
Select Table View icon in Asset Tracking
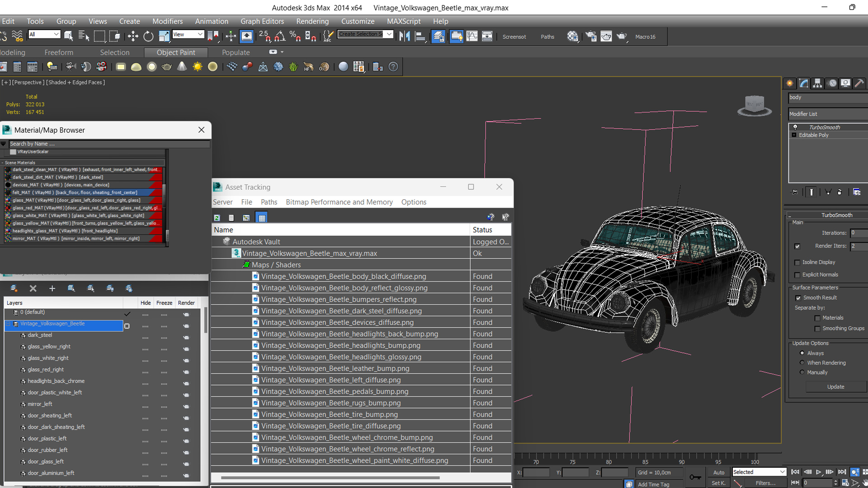pos(262,218)
